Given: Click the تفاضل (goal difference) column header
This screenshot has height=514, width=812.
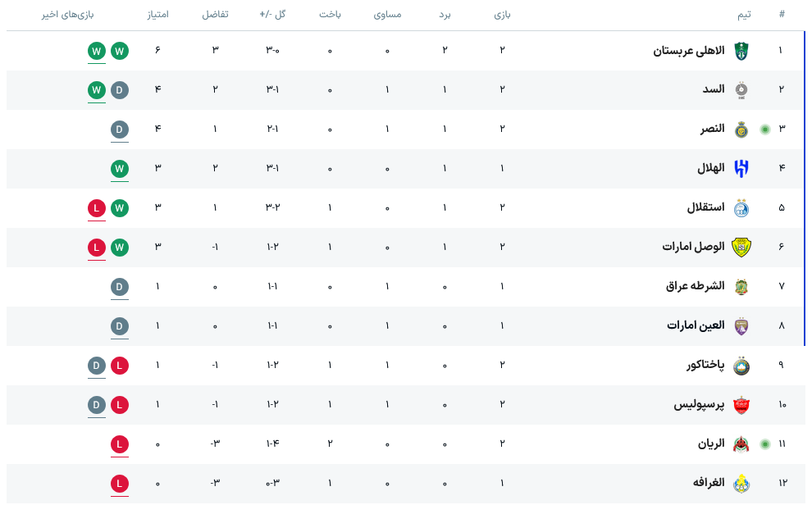Looking at the screenshot, I should click(x=215, y=15).
